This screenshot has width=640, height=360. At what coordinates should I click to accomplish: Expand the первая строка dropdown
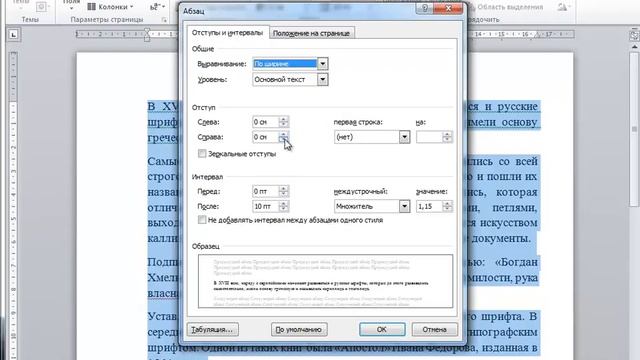[404, 137]
